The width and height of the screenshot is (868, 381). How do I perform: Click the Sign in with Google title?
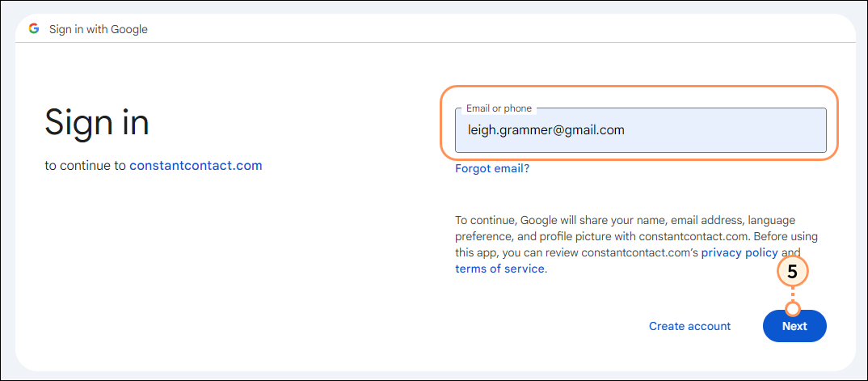pyautogui.click(x=99, y=29)
